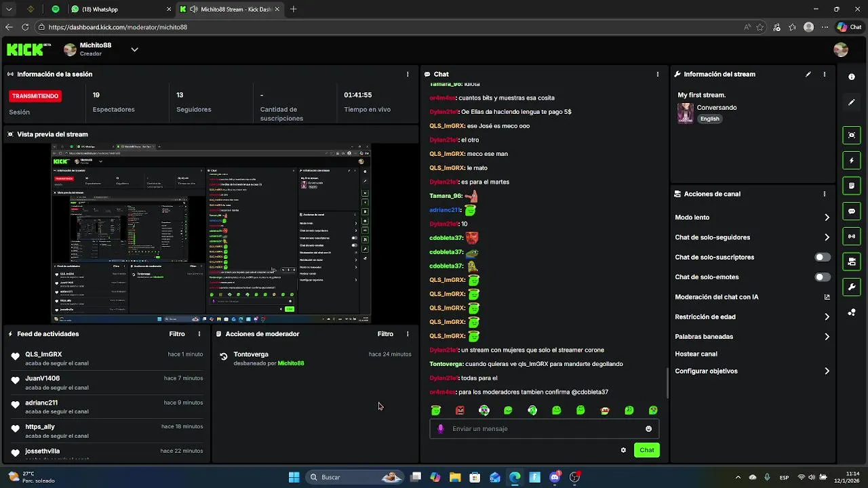Open Discord from the taskbar
The image size is (868, 488).
pos(555,477)
